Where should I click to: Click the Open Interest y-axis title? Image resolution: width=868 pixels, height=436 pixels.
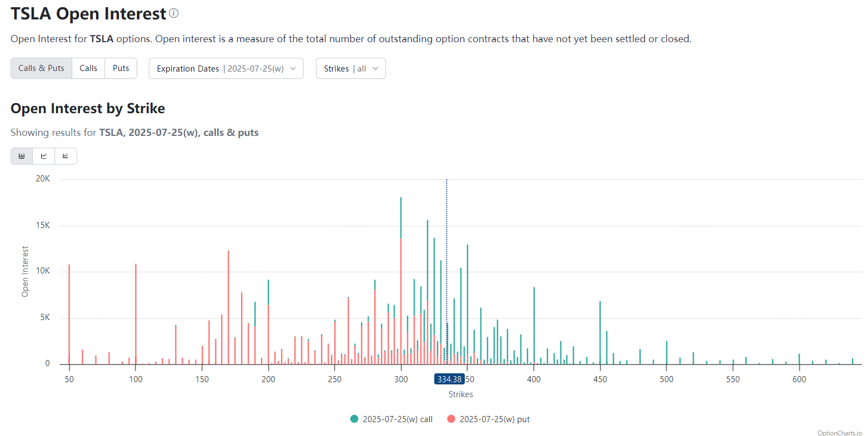point(25,272)
